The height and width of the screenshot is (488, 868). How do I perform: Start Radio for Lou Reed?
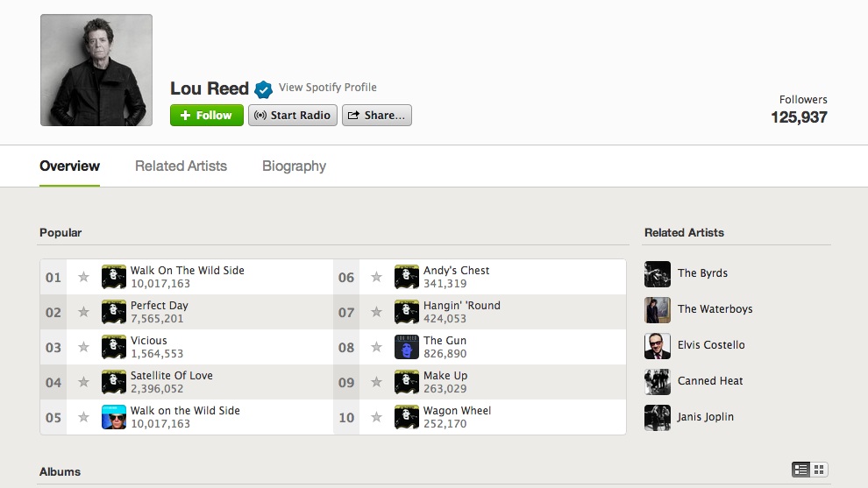click(x=293, y=116)
